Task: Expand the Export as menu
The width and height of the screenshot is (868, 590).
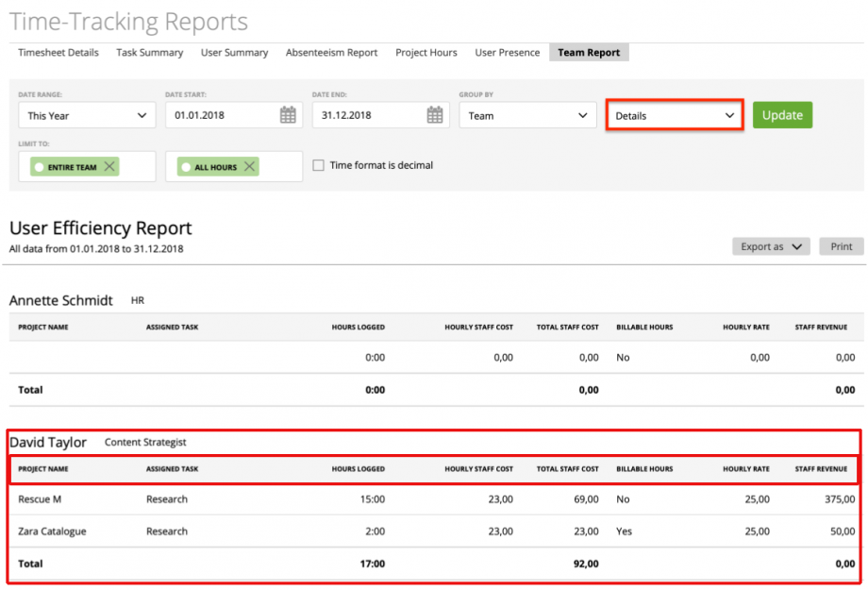Action: (x=771, y=246)
